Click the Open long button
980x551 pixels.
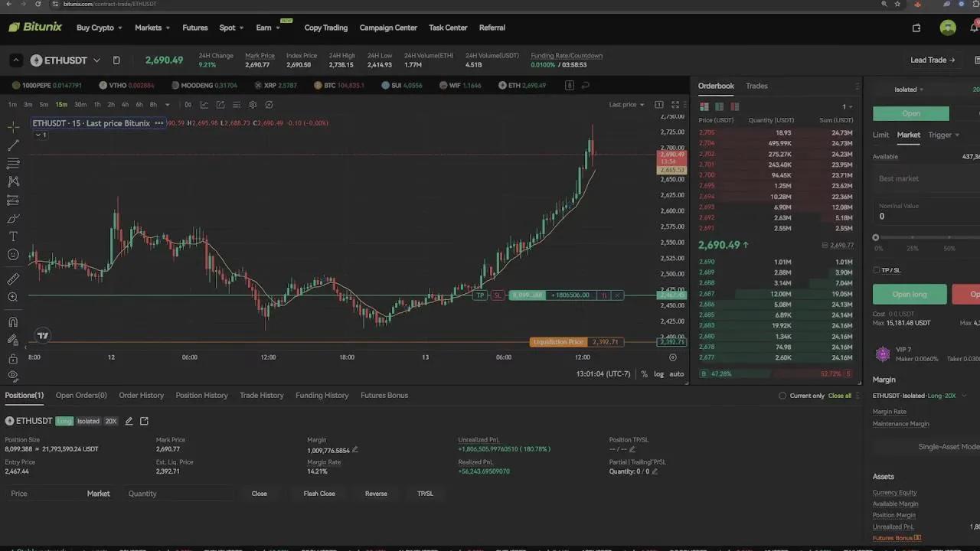coord(910,294)
